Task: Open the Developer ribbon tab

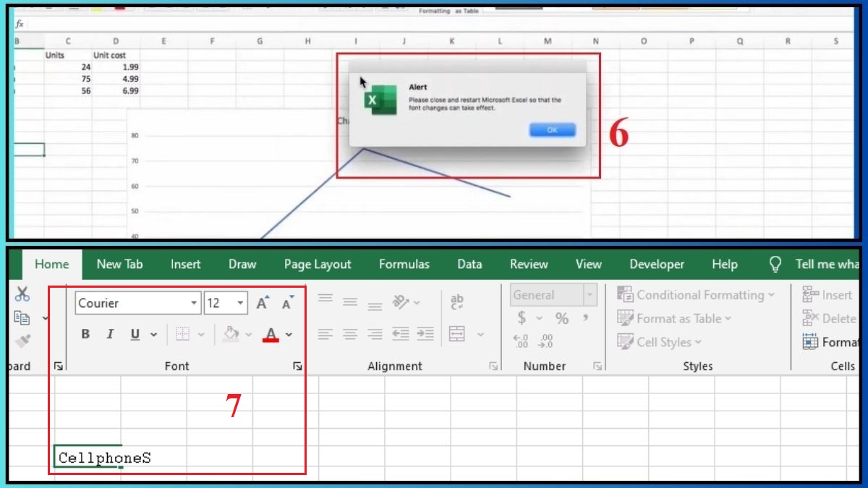Action: click(657, 264)
